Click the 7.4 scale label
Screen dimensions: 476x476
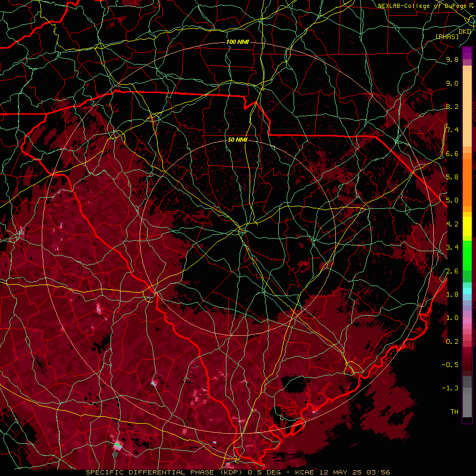(x=452, y=130)
